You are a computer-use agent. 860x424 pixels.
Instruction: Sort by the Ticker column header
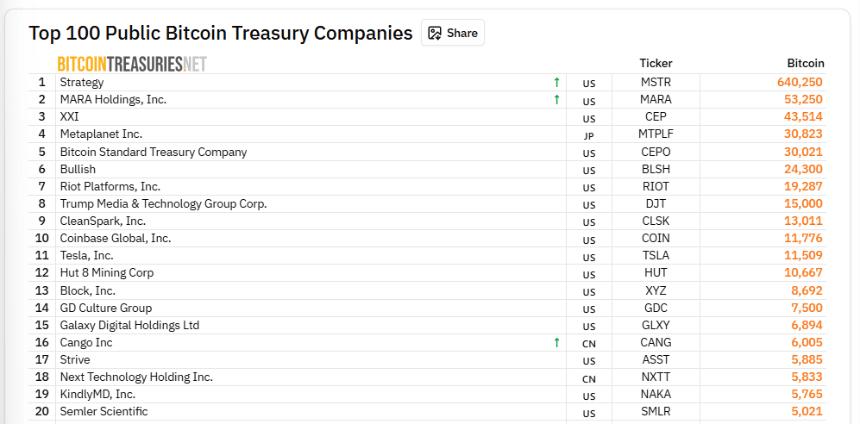(x=656, y=63)
